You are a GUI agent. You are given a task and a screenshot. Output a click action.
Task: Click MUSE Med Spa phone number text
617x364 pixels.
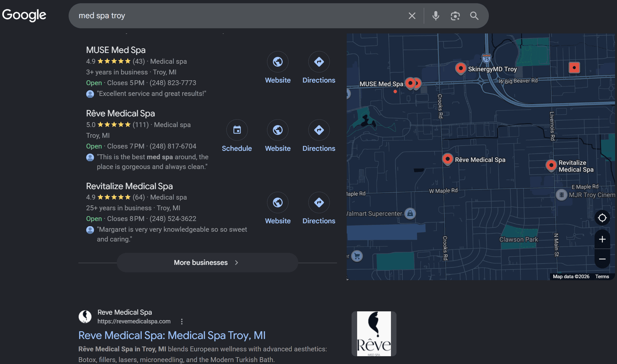173,83
